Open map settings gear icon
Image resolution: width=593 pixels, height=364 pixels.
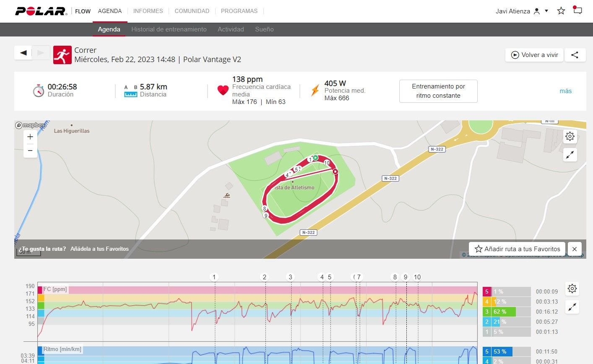point(570,136)
